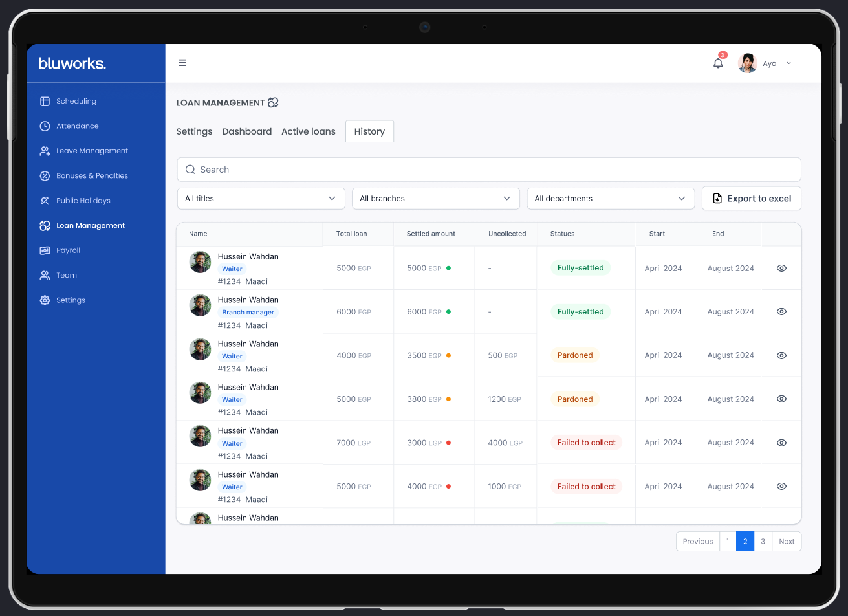Open the Dashboard tab
Screen dimensions: 848x616
246,131
